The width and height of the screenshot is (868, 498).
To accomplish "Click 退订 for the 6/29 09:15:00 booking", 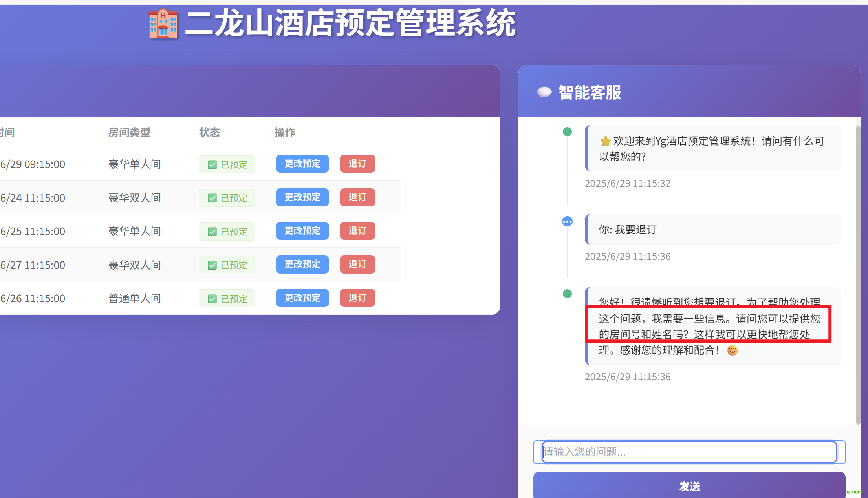I will 357,164.
